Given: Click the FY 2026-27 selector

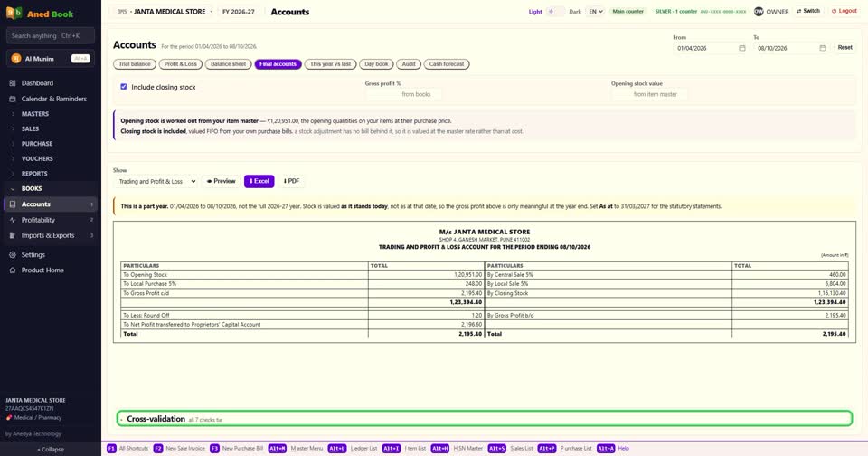Looking at the screenshot, I should 239,12.
